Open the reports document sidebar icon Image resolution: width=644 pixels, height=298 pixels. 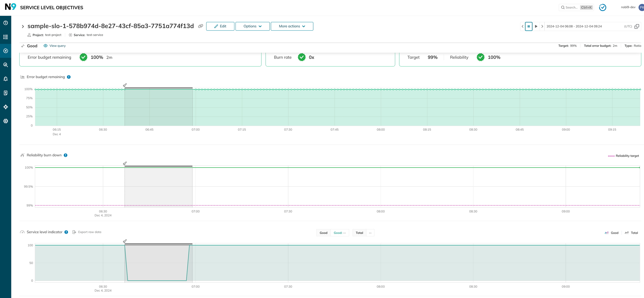click(x=6, y=93)
